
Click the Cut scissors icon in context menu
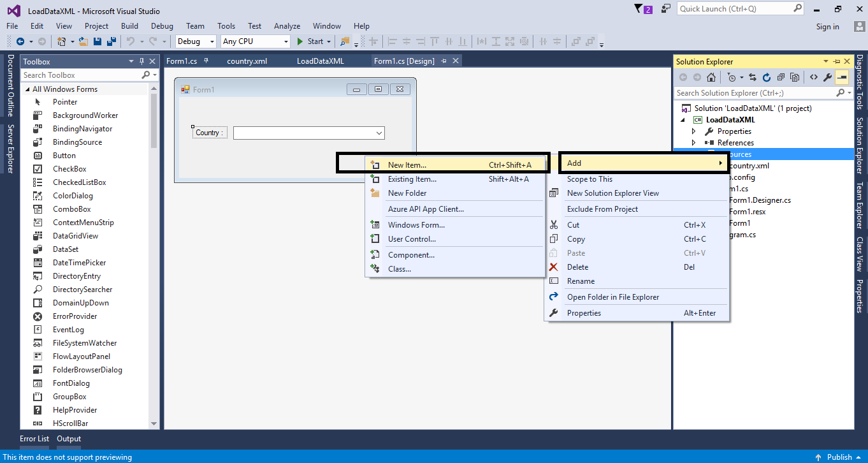click(554, 224)
